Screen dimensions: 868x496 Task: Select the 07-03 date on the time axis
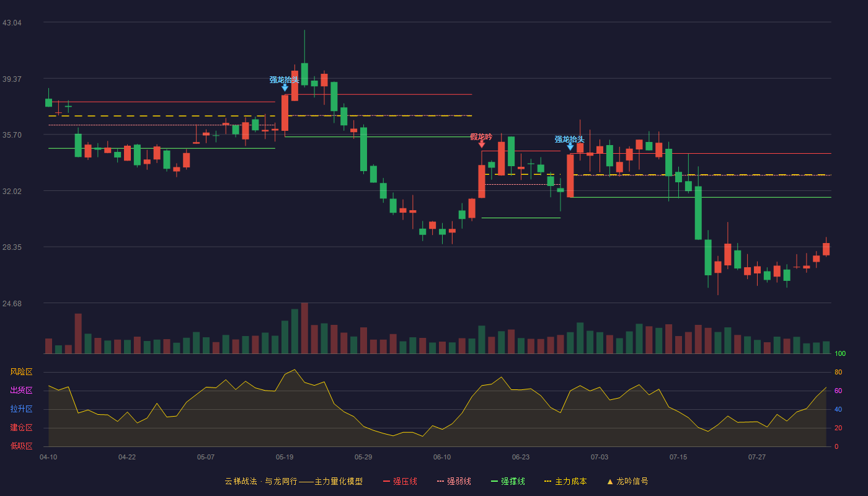(x=600, y=457)
